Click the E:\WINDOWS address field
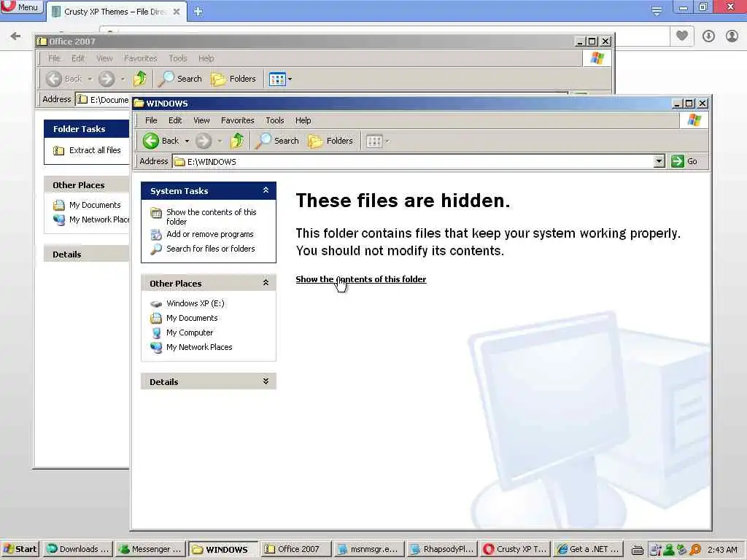The height and width of the screenshot is (560, 747). pyautogui.click(x=413, y=161)
